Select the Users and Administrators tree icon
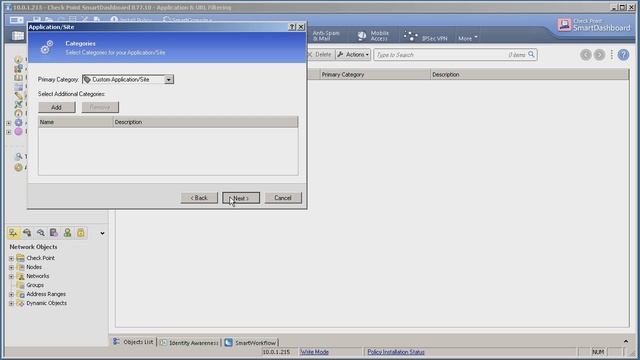640x360 pixels. pyautogui.click(x=67, y=233)
